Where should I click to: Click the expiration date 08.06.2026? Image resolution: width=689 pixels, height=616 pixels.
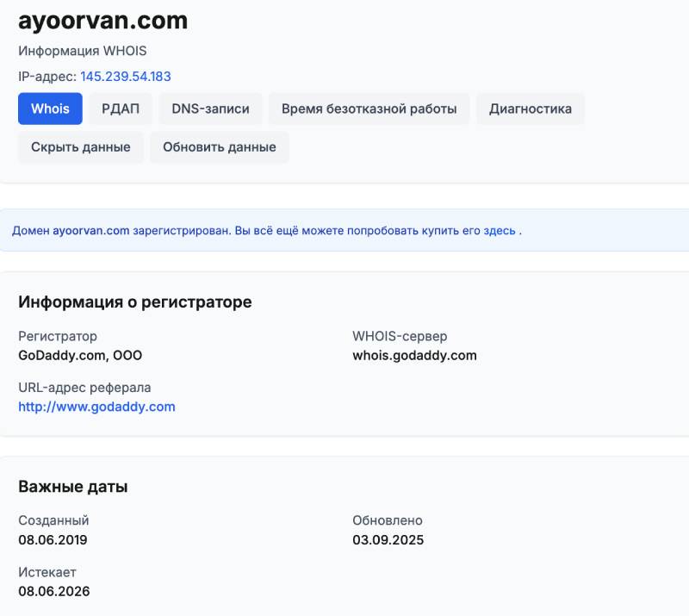(53, 591)
